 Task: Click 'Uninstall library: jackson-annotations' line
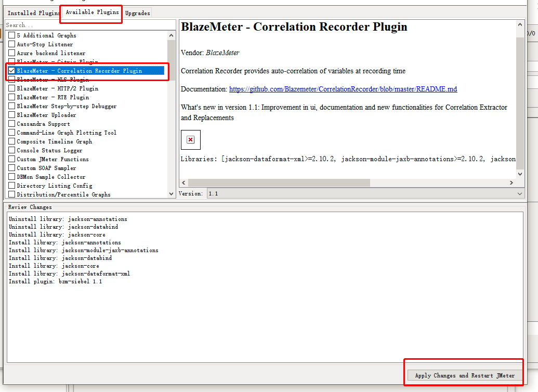[x=68, y=219]
